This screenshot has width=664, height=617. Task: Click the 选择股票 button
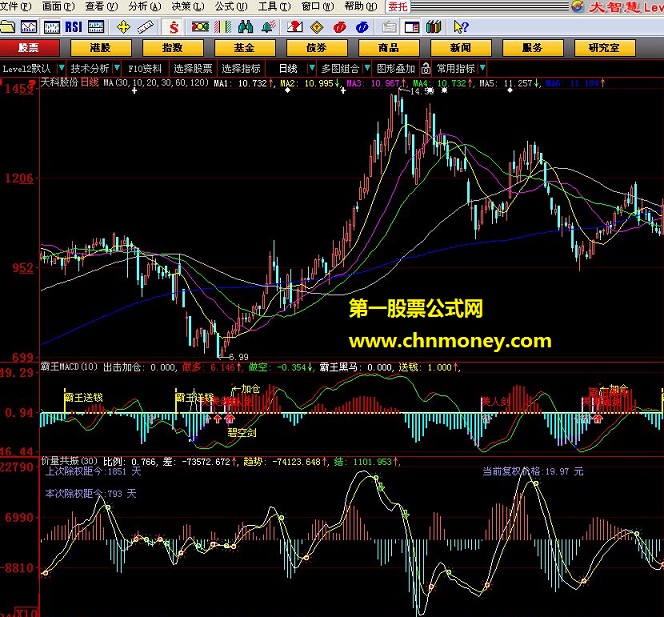193,68
